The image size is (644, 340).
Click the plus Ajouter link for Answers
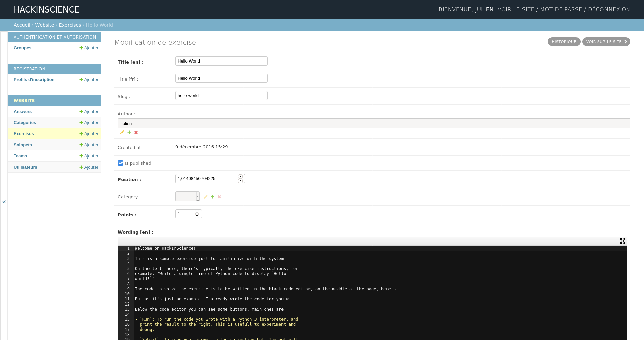click(89, 112)
